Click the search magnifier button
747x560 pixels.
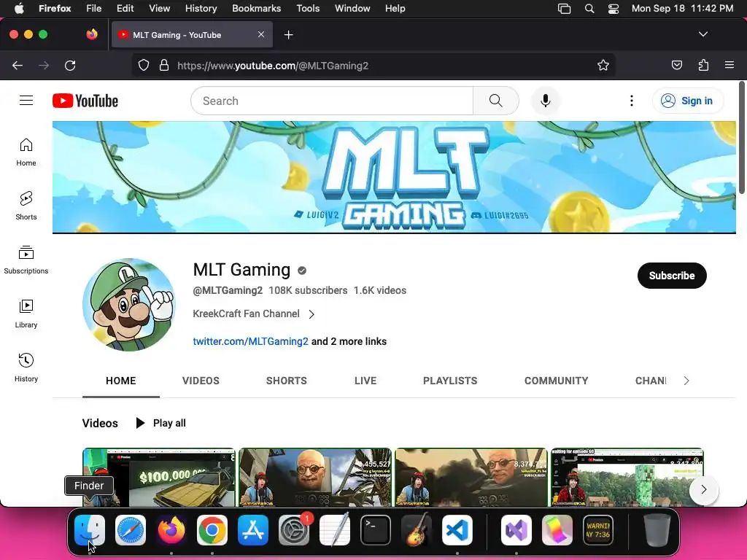(496, 101)
